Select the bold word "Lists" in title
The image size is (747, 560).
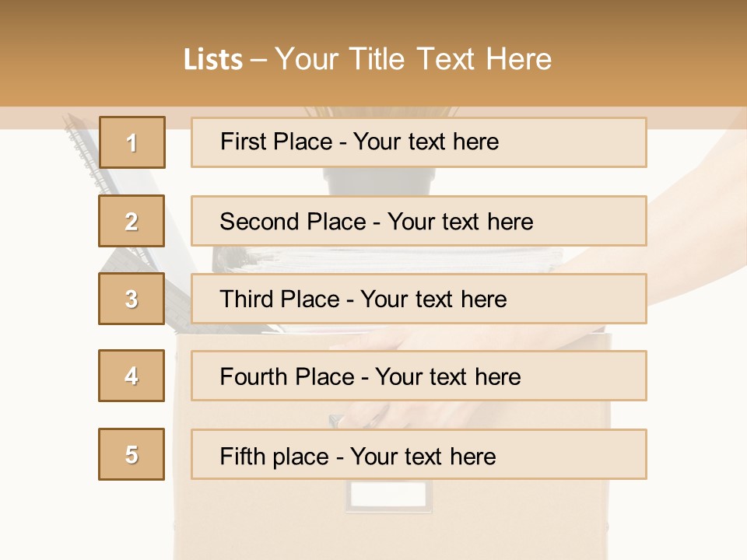click(x=212, y=60)
